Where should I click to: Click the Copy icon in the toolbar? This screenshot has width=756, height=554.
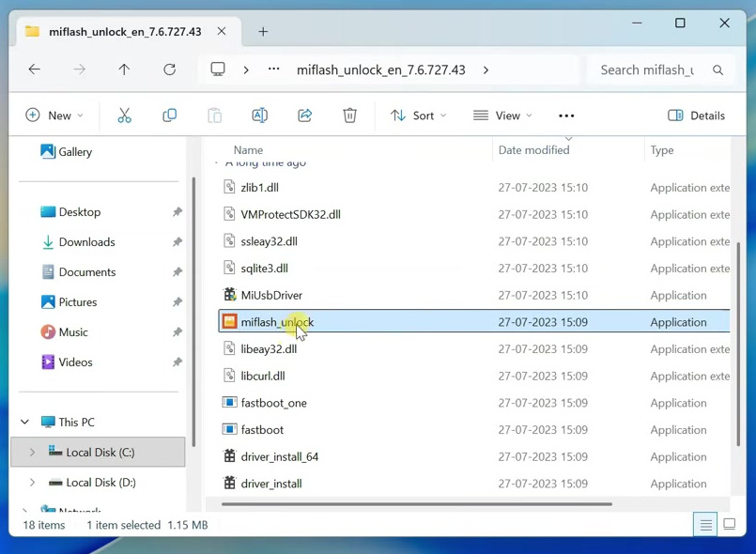click(x=169, y=115)
